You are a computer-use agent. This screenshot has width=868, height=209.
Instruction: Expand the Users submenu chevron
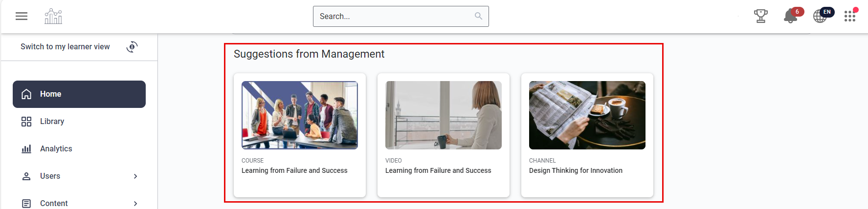[x=135, y=176]
